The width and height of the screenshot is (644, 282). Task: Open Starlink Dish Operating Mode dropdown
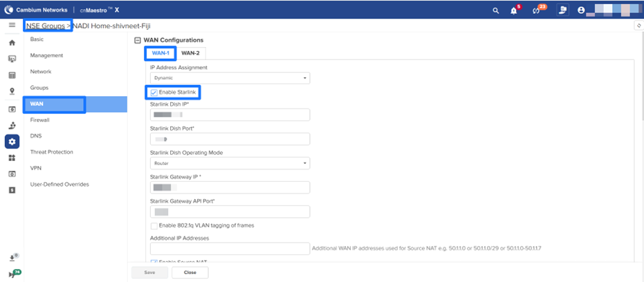[x=229, y=163]
